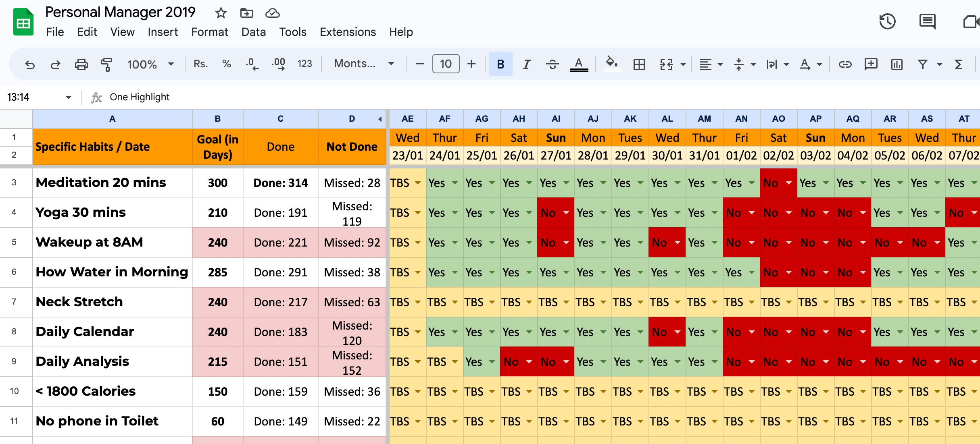Expand merge cells dropdown arrow
Viewport: 980px width, 444px height.
(683, 64)
